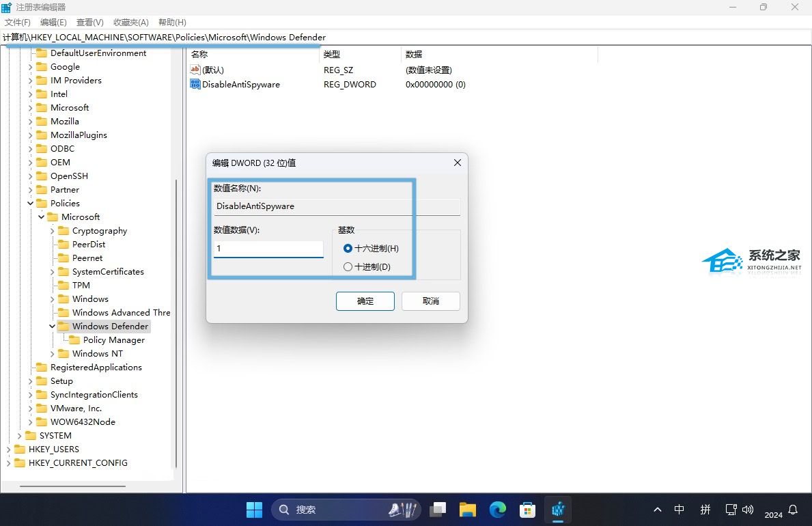Expand the Intel key
The width and height of the screenshot is (812, 526).
coord(30,94)
